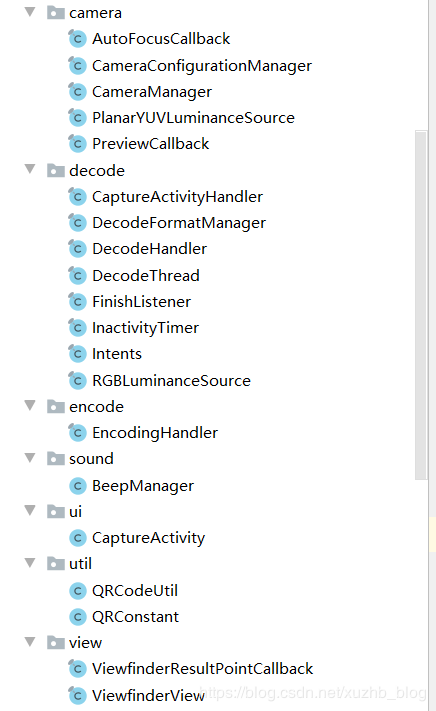436x711 pixels.
Task: Collapse the camera package
Action: click(x=30, y=12)
